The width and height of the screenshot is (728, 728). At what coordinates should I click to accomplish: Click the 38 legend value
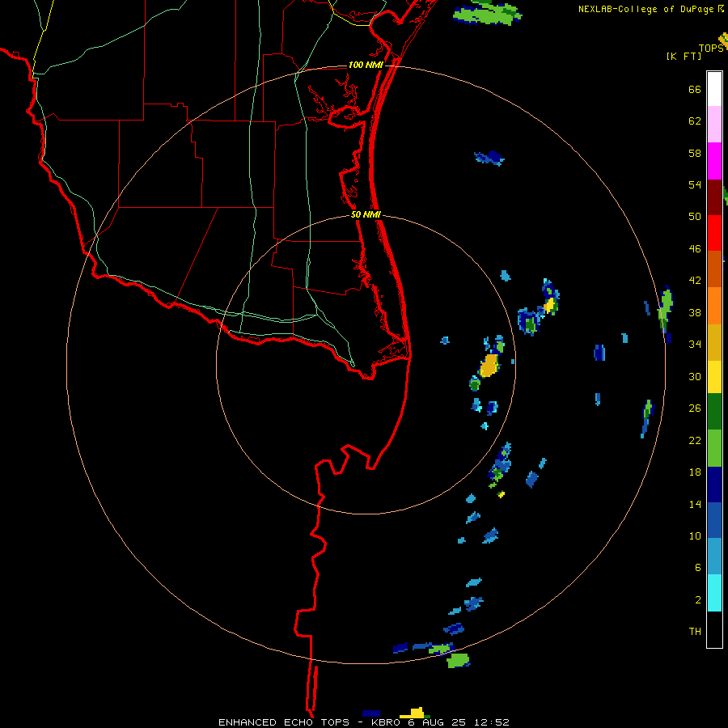coord(695,312)
